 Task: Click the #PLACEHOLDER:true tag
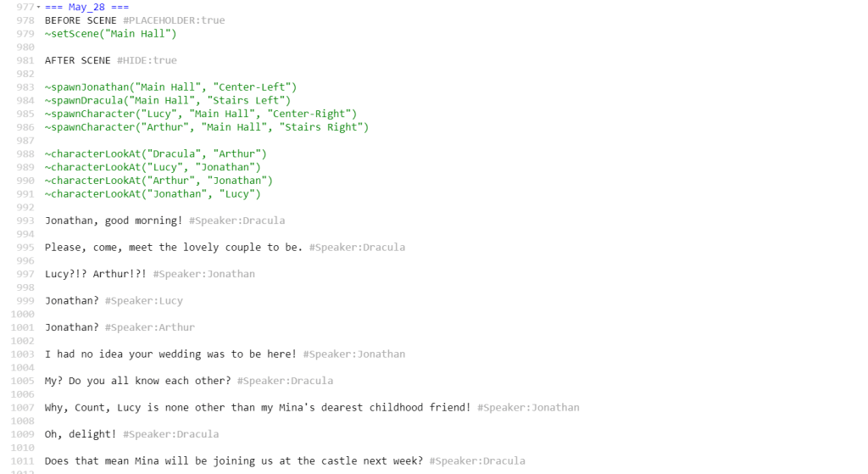174,20
